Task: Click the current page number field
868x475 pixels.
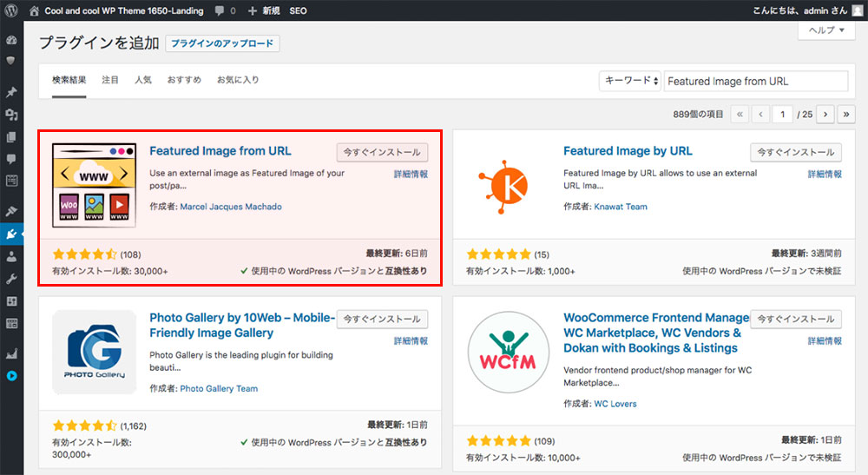Action: click(x=782, y=114)
